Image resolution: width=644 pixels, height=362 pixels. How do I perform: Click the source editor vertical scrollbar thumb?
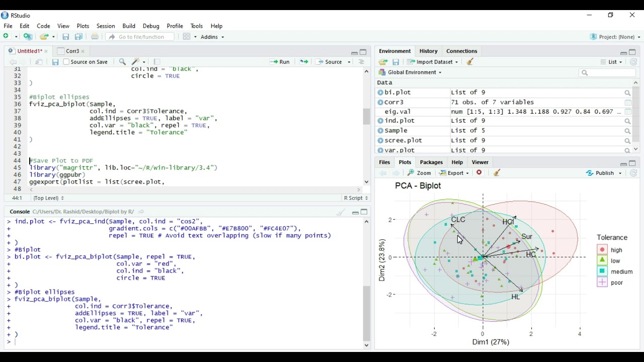point(366,117)
